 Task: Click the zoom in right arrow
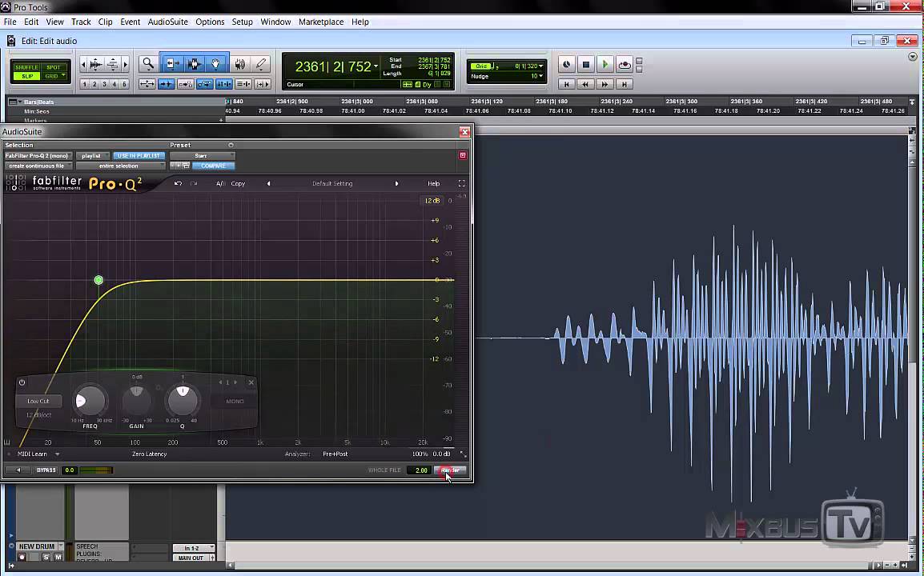click(x=125, y=64)
